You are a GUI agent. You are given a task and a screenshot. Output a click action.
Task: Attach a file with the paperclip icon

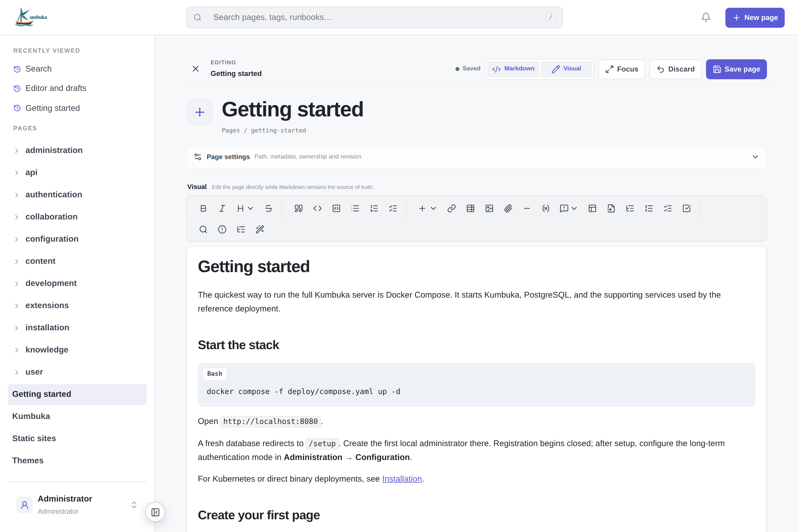pos(508,208)
